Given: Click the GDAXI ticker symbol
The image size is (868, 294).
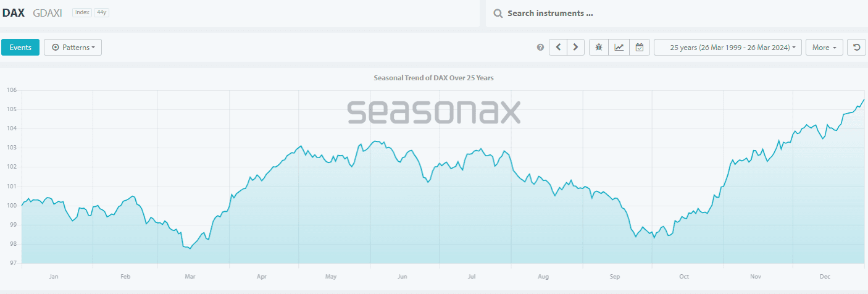Looking at the screenshot, I should (x=48, y=12).
